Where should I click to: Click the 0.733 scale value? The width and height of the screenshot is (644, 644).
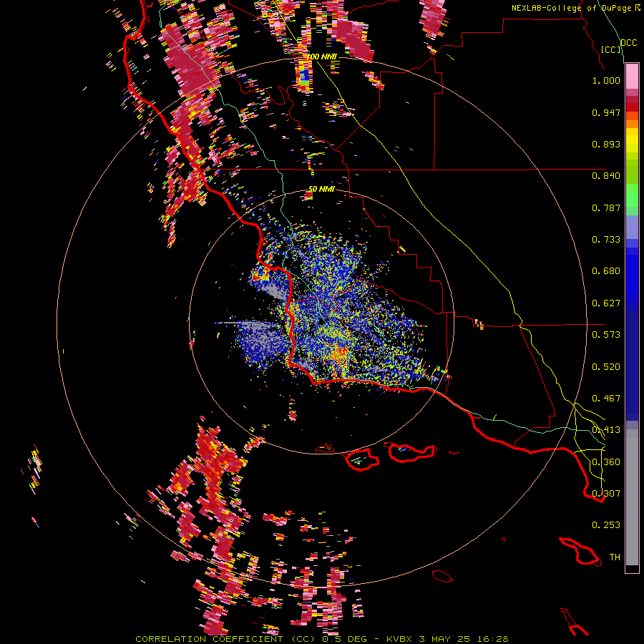[x=606, y=240]
